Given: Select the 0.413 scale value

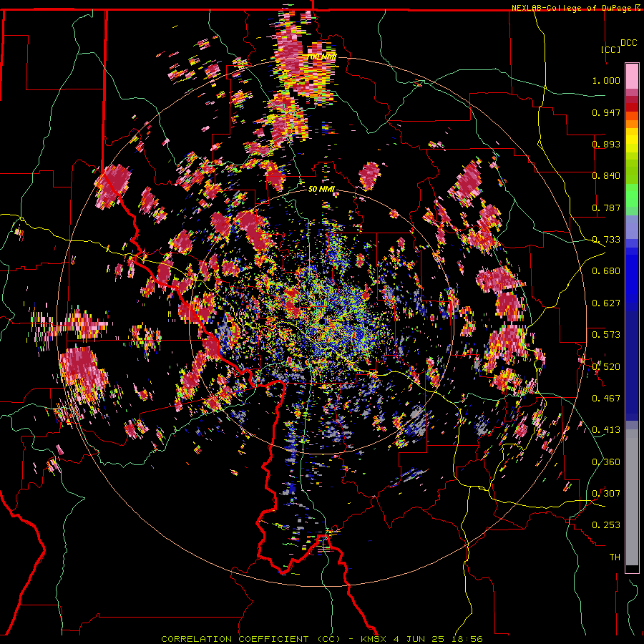Looking at the screenshot, I should click(x=606, y=430).
